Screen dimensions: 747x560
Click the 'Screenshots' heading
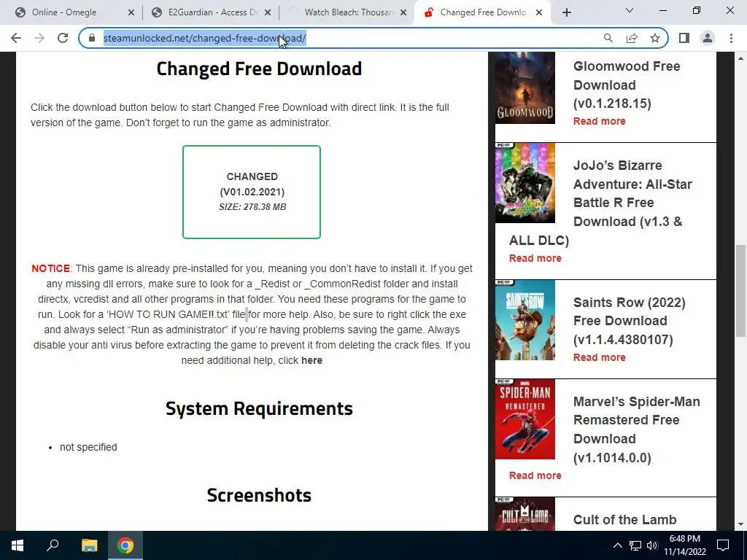(x=259, y=495)
